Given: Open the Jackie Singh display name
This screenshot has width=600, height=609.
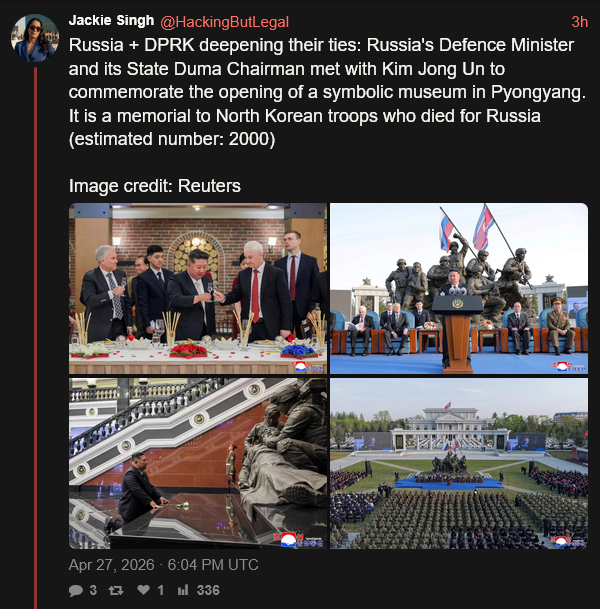Looking at the screenshot, I should pos(111,21).
